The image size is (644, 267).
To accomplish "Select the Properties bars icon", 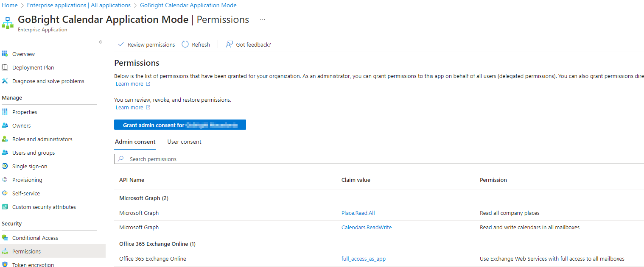I will pos(5,112).
